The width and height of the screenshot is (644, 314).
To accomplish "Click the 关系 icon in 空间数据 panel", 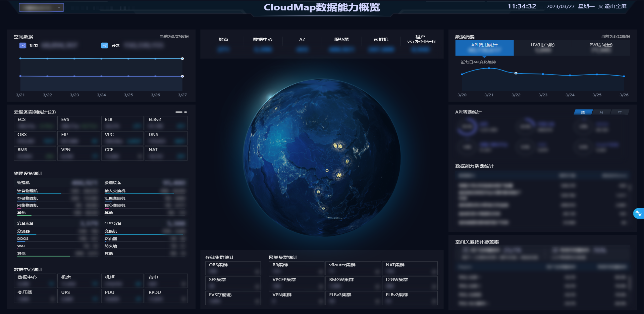I will click(x=104, y=45).
